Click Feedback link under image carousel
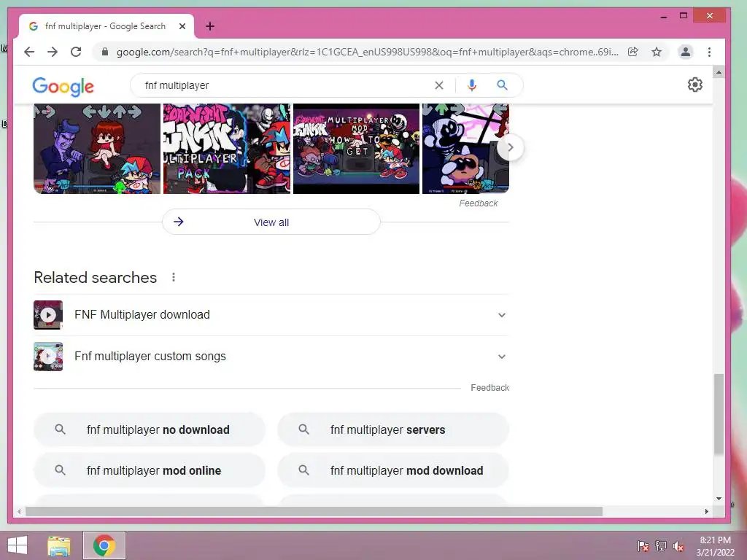The height and width of the screenshot is (560, 747). pos(479,203)
